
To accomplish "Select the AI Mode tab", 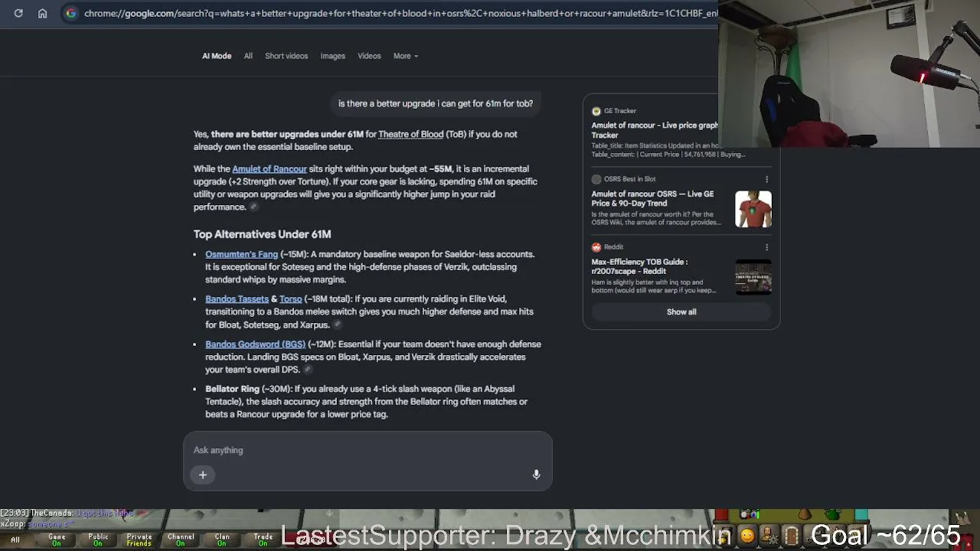I will click(x=217, y=56).
